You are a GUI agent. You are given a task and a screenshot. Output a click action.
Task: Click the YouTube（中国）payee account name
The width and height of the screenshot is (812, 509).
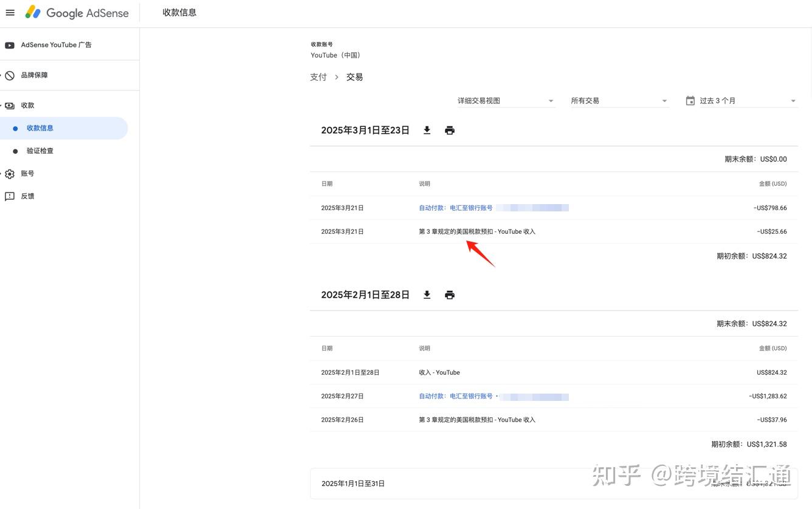point(335,55)
